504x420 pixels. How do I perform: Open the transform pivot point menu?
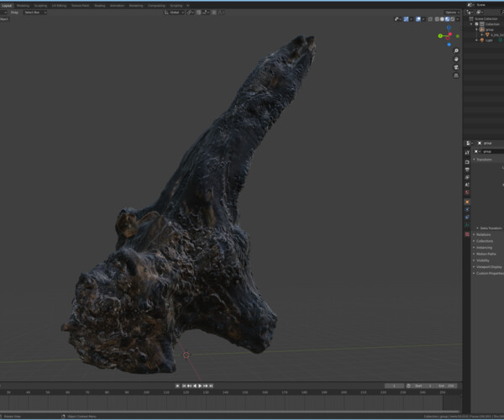pos(191,13)
